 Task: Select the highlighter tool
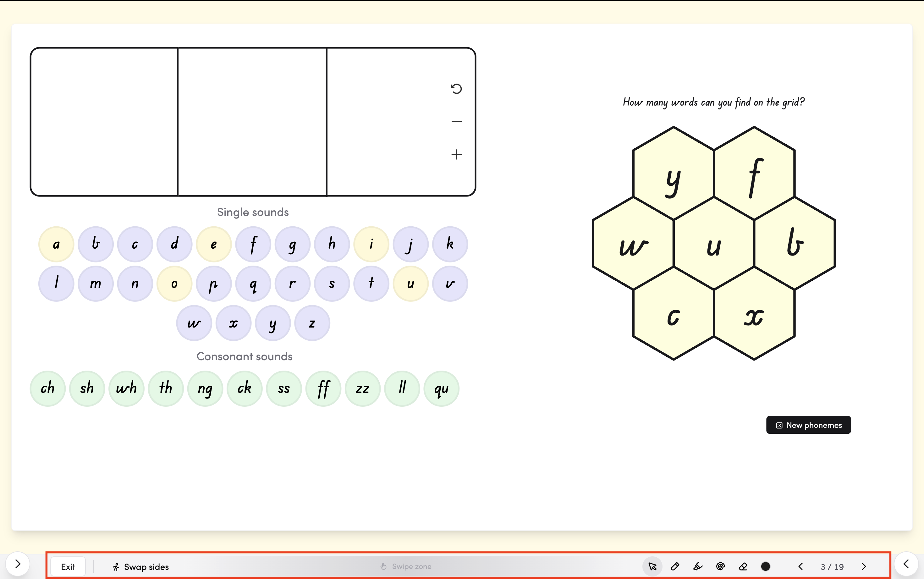[x=698, y=566]
